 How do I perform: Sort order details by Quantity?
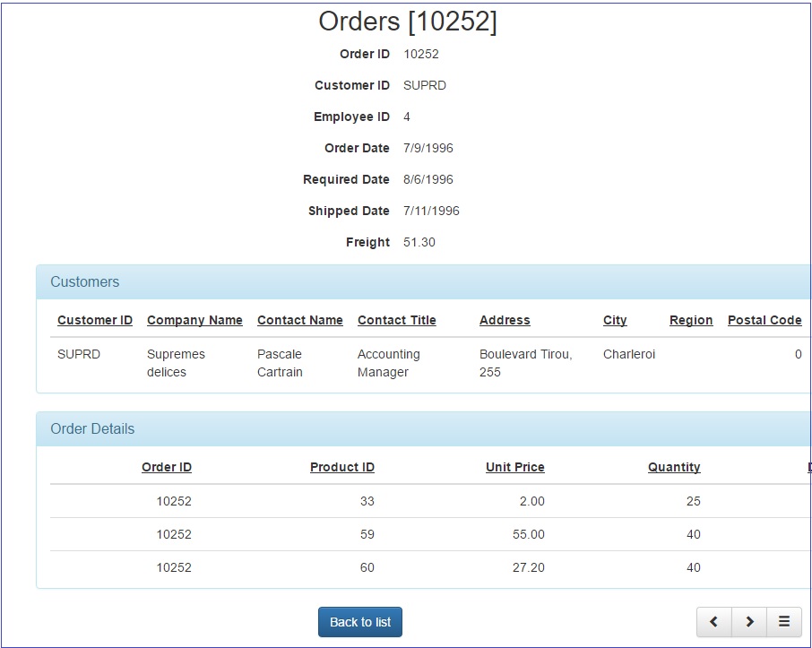674,467
